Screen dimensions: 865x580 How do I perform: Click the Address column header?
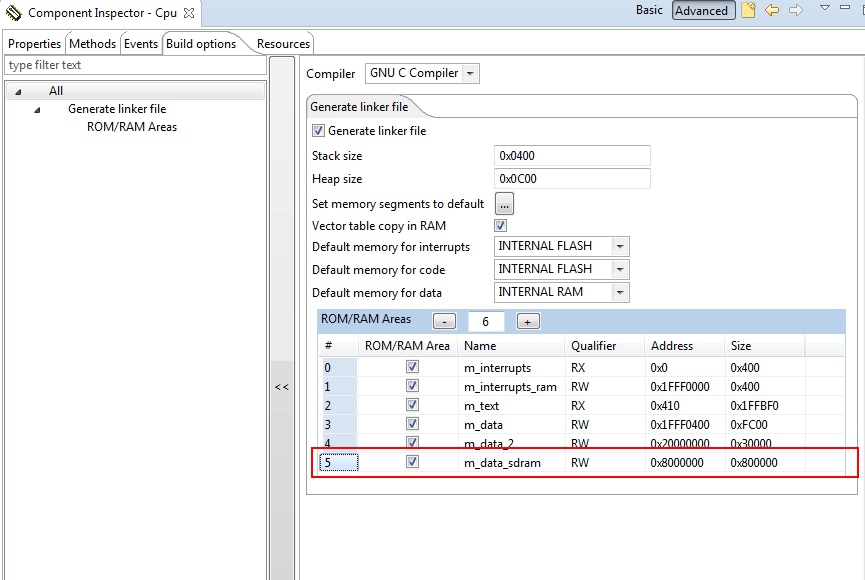click(x=685, y=346)
